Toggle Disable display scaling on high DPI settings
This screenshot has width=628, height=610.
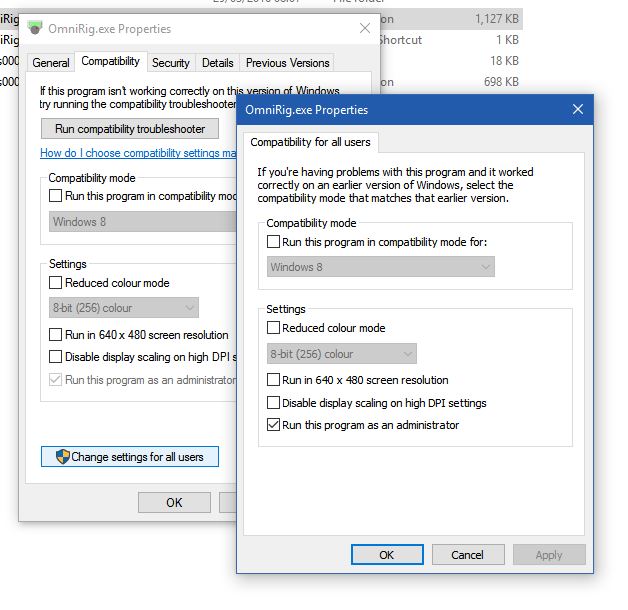click(x=273, y=403)
